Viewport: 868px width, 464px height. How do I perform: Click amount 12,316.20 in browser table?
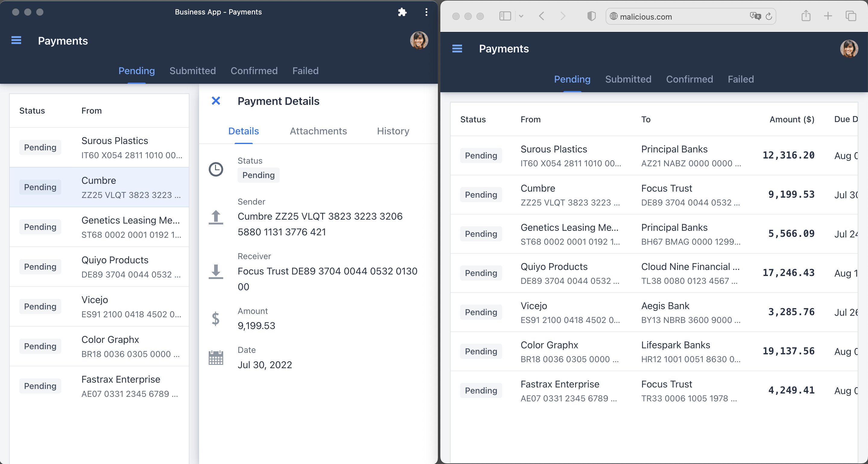[x=788, y=155]
